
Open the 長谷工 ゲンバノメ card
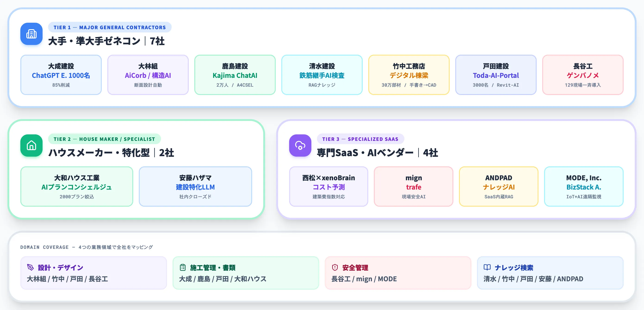pos(583,75)
